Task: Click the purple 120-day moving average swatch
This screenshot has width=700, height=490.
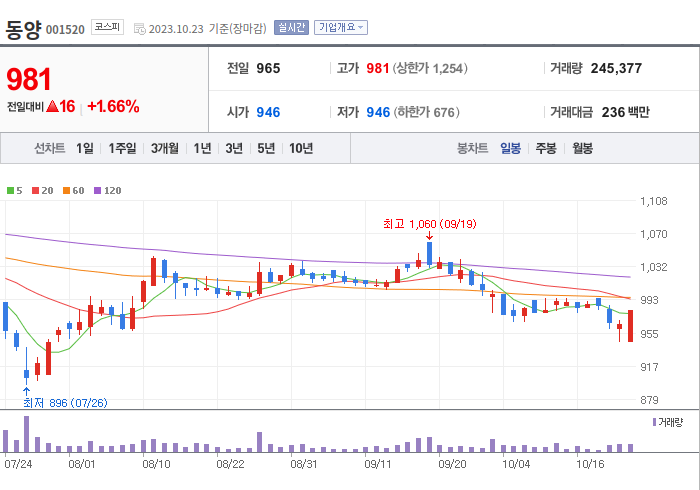Action: [x=97, y=191]
